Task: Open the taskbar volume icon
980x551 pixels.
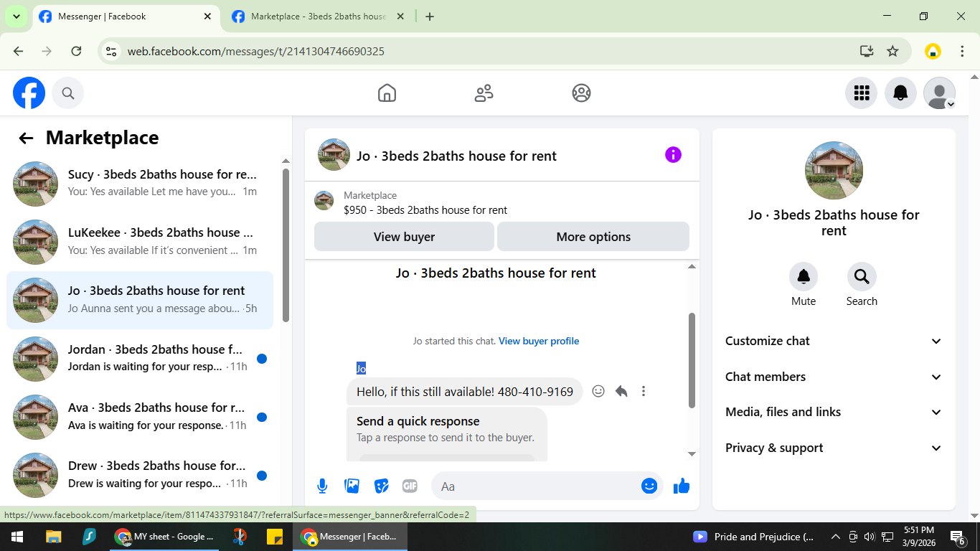Action: pos(870,537)
